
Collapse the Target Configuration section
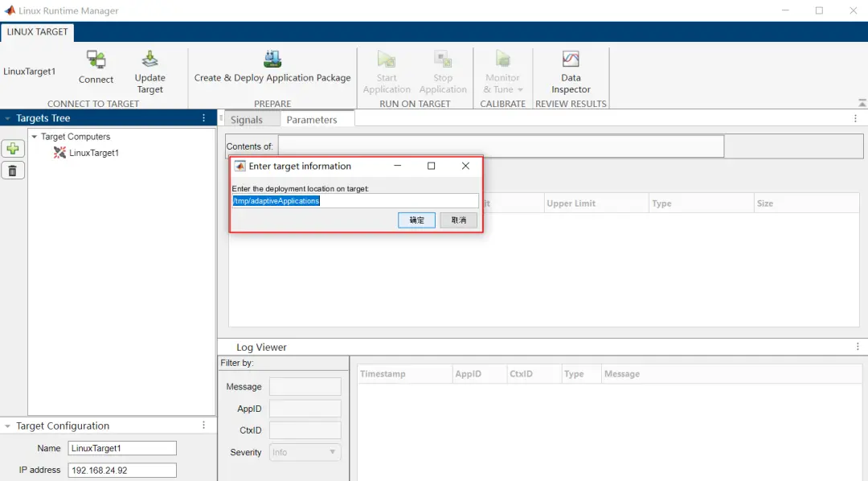(x=7, y=426)
